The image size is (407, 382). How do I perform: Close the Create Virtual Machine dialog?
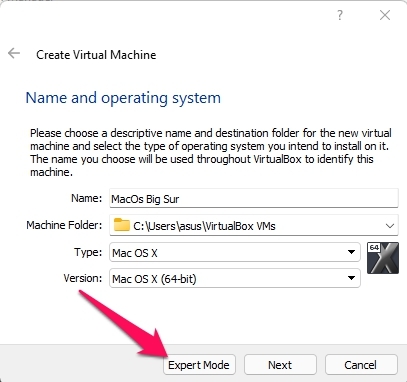click(385, 15)
